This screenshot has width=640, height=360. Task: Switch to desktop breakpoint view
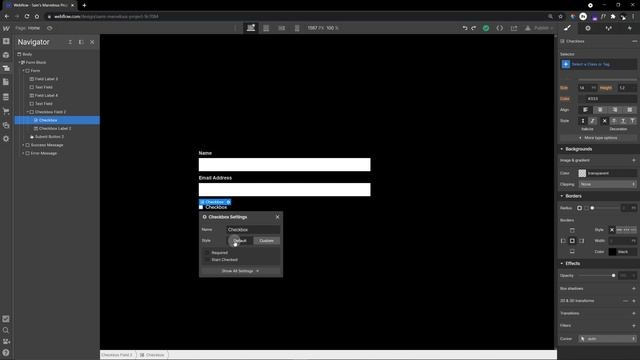251,28
